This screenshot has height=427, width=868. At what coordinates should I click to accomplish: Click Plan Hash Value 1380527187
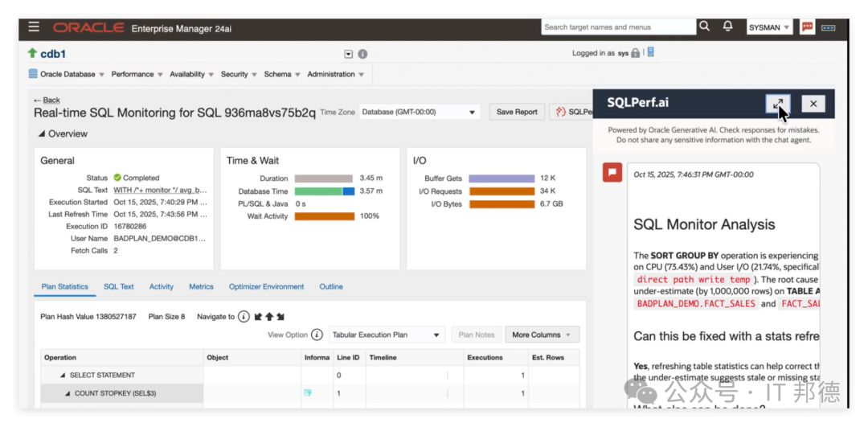[x=88, y=317]
